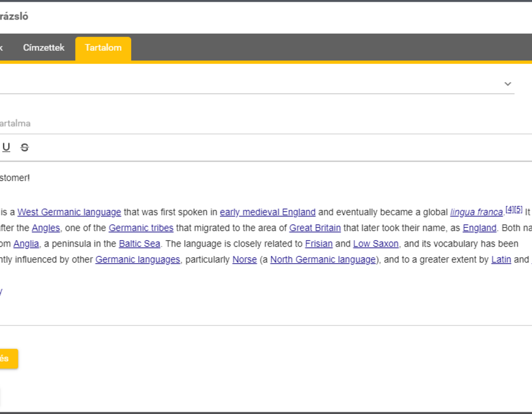
Task: Open the 'Norse' link
Action: pos(245,260)
